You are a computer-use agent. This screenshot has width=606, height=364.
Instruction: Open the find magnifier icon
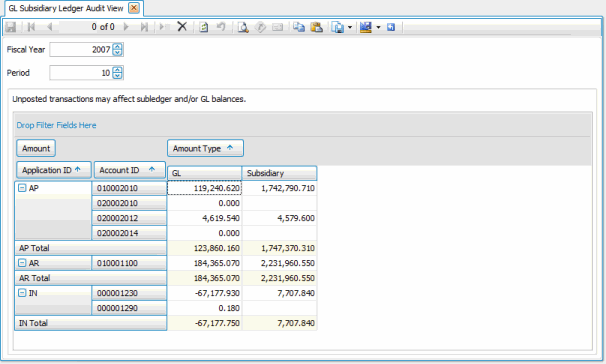[243, 27]
